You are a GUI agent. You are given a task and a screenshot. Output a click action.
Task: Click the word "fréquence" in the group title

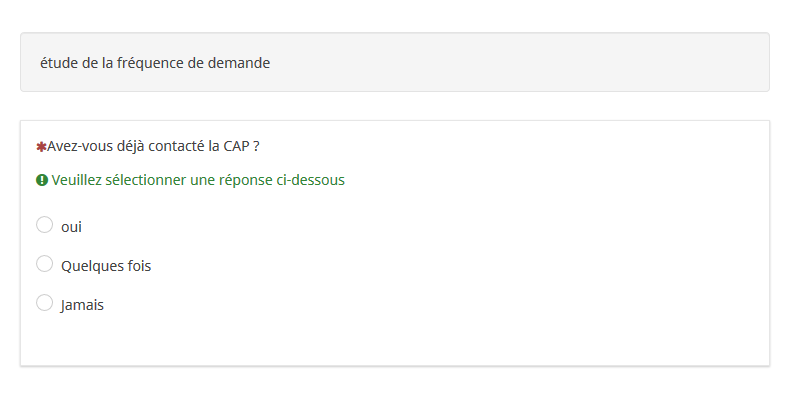tap(150, 63)
